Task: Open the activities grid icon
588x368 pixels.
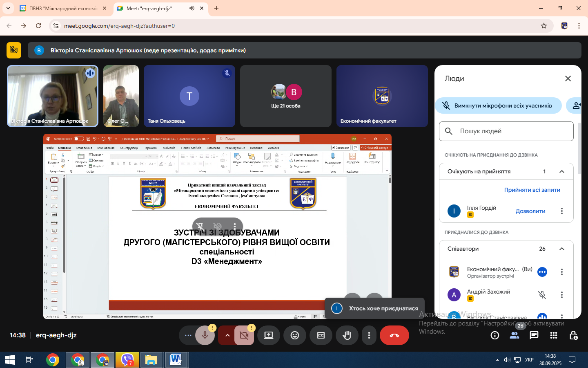Action: [x=554, y=335]
